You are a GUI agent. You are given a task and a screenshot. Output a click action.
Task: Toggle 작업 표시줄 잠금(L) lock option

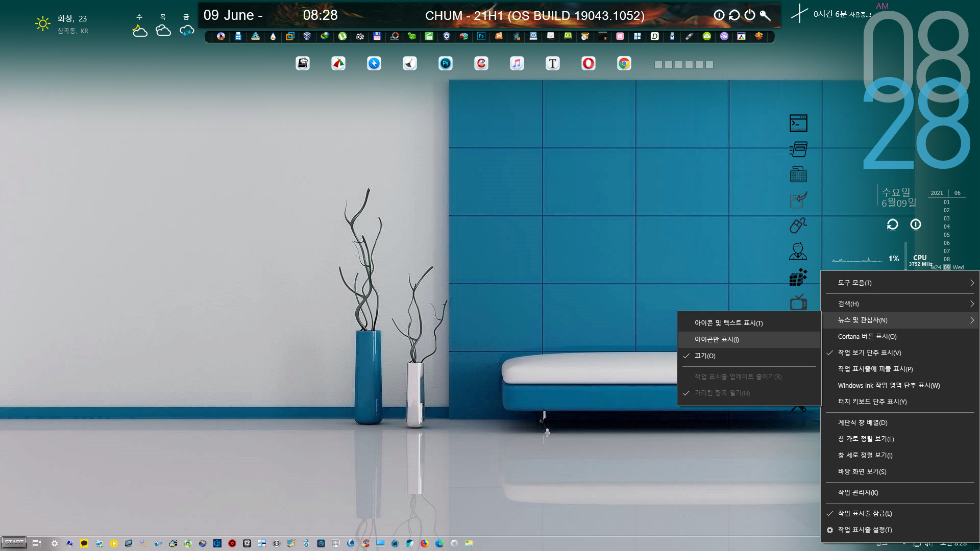coord(899,513)
